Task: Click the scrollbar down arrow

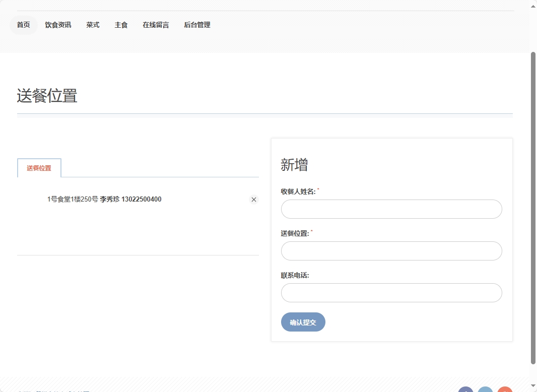Action: pyautogui.click(x=533, y=386)
